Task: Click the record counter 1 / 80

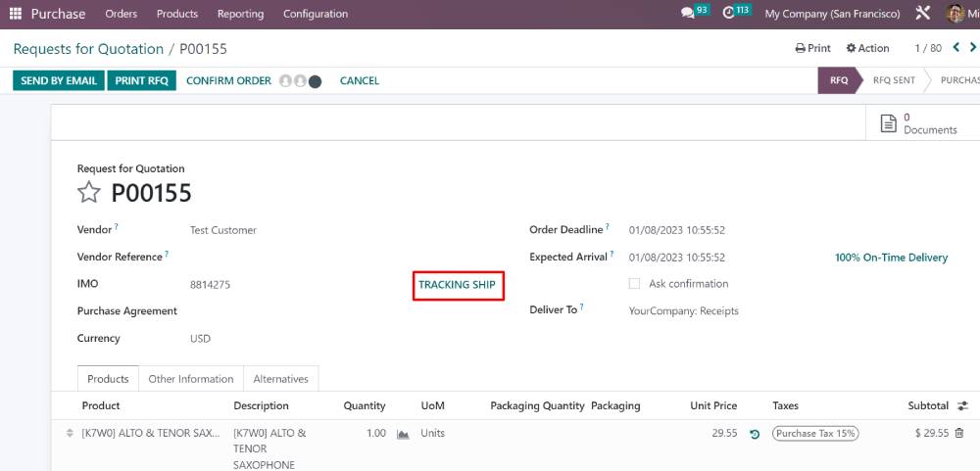Action: pos(927,48)
